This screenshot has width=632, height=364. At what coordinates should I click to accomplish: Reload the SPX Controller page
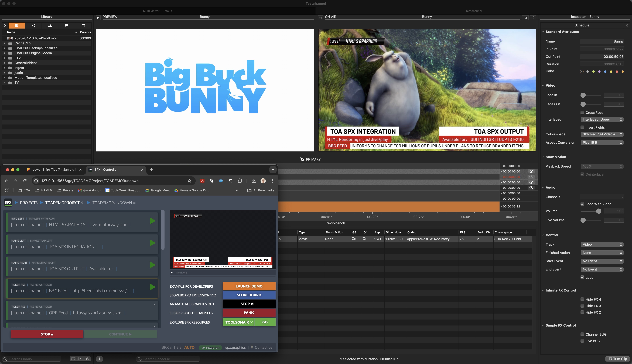(x=25, y=181)
